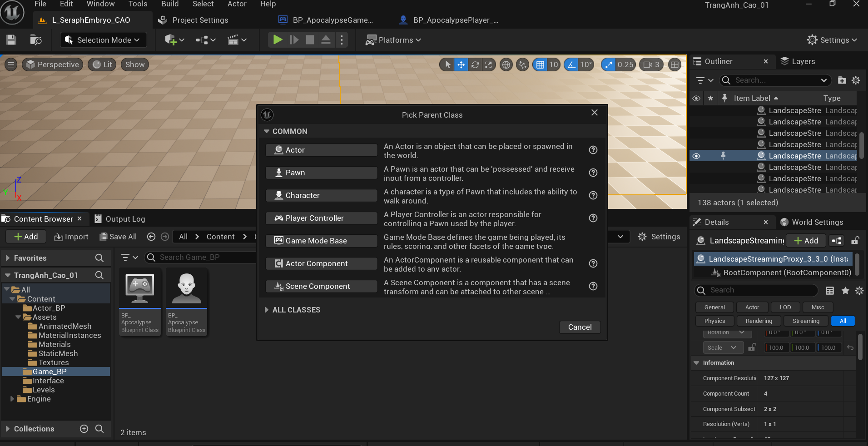Toggle visibility of selected LandscapeStreamingProxy row

click(696, 156)
